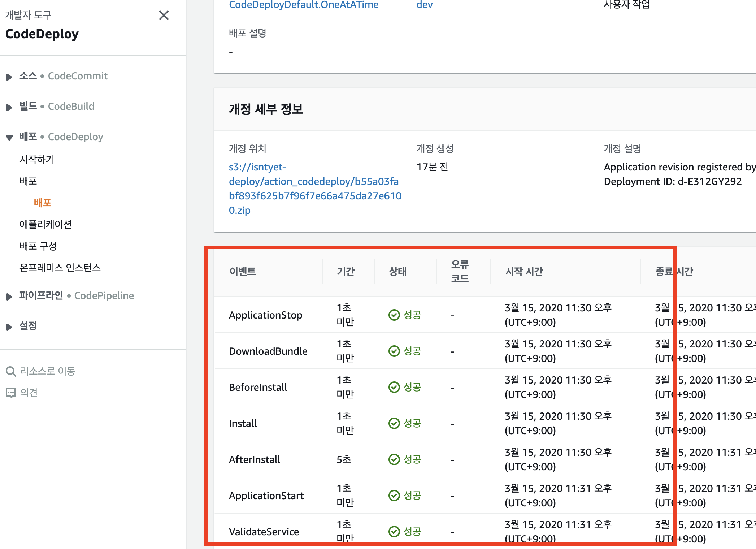
Task: Click the BeforeInstall event name
Action: click(x=258, y=387)
